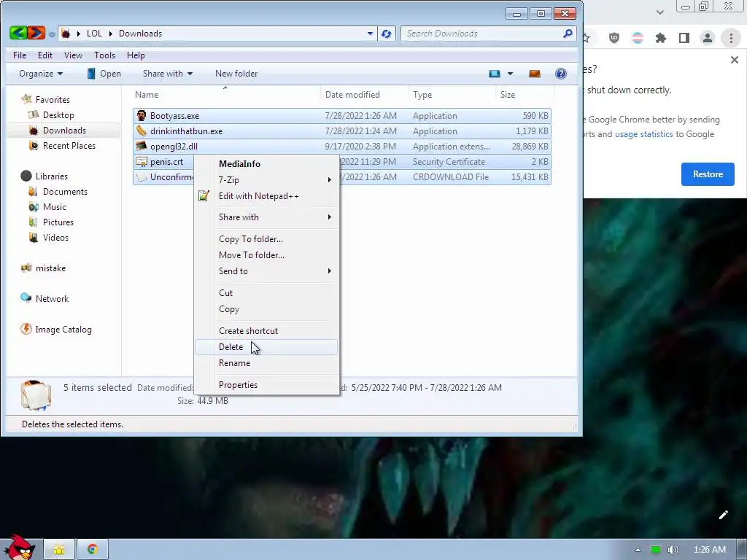Click the 1:26 AM taskbar clock
This screenshot has width=747, height=560.
tap(709, 550)
